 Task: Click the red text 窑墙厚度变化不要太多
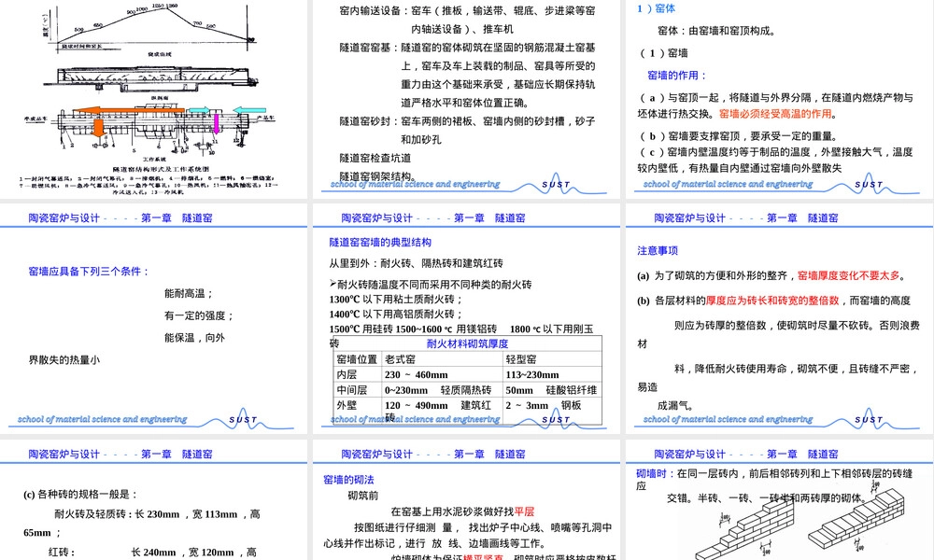point(848,275)
